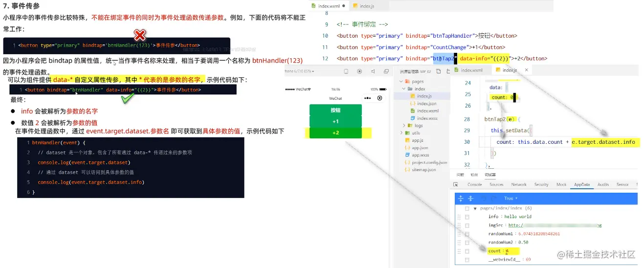Open sitemap.json in the file tree
The width and height of the screenshot is (644, 268).
tap(423, 170)
